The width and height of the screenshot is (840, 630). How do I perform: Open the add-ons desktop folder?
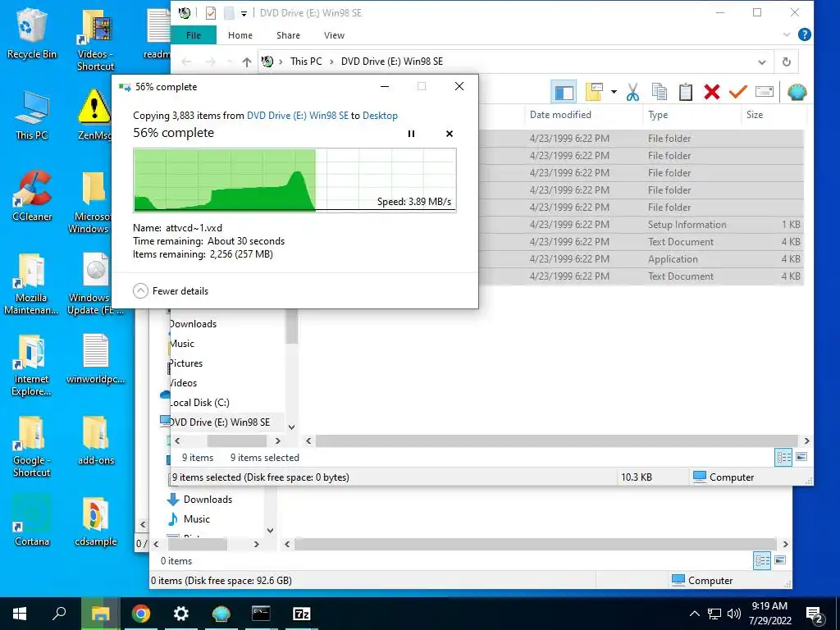coord(95,441)
